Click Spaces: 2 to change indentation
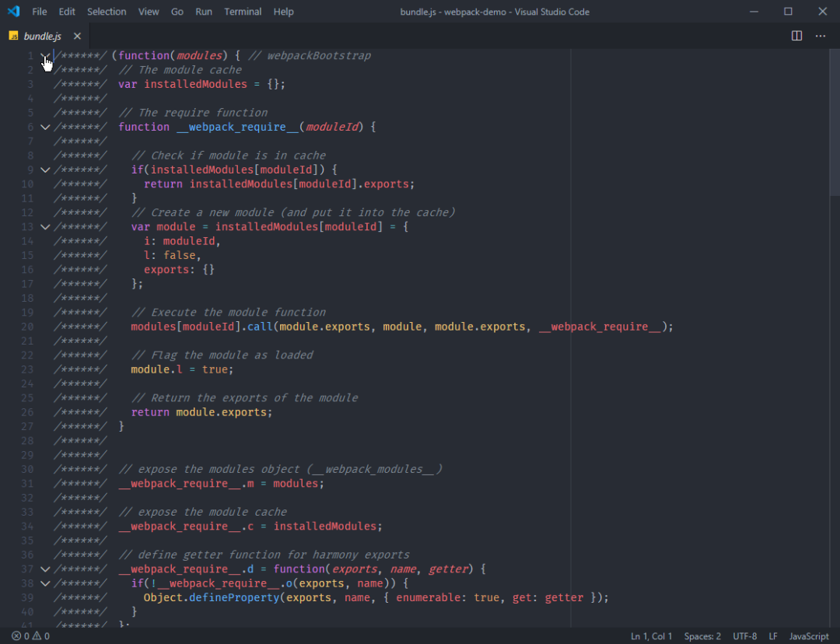The image size is (840, 644). coord(702,635)
